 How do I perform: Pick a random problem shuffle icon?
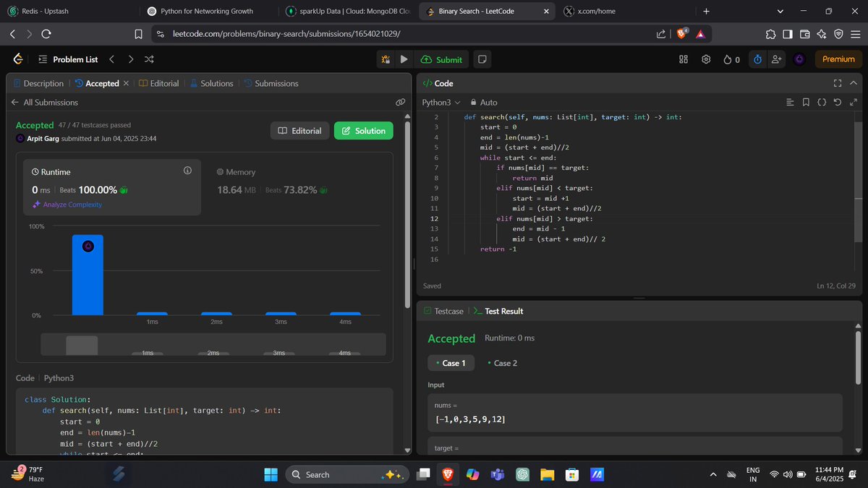148,59
